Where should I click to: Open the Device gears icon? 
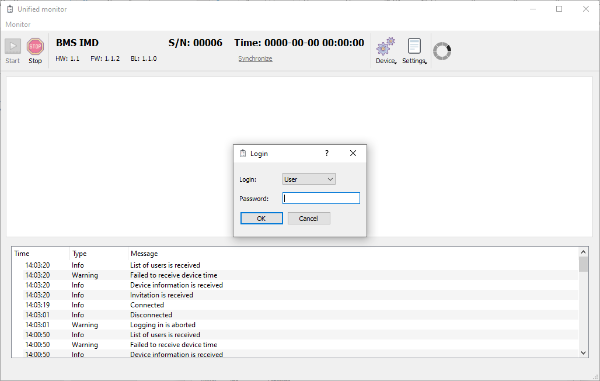pyautogui.click(x=385, y=46)
